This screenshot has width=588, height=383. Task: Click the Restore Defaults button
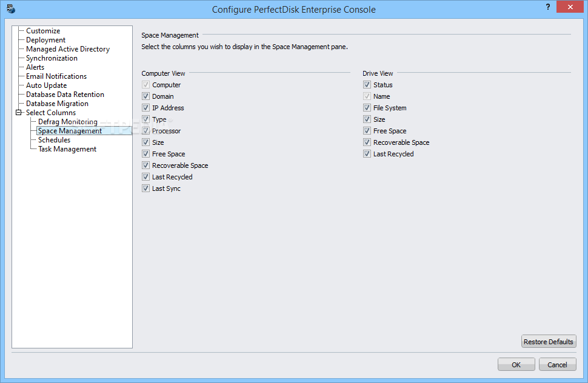point(549,341)
